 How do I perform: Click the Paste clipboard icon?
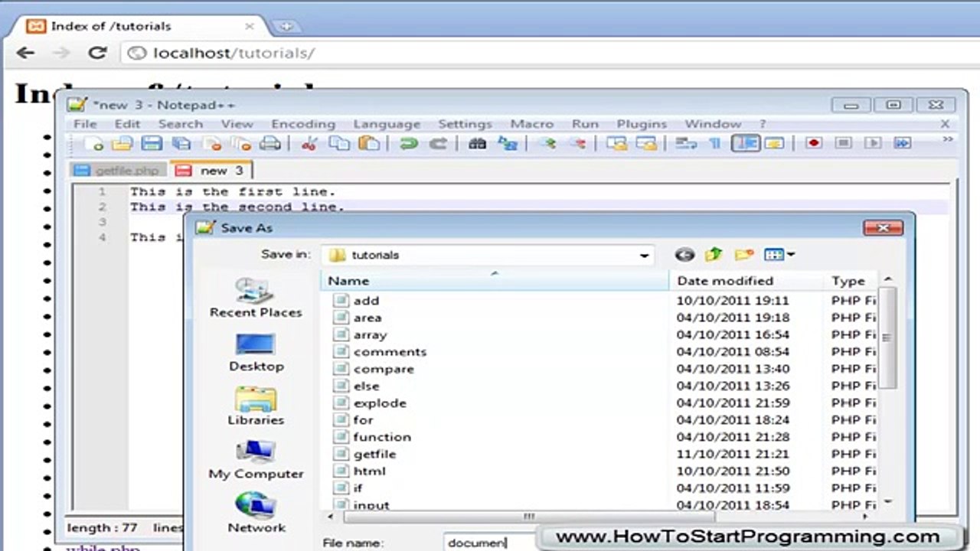[x=368, y=143]
